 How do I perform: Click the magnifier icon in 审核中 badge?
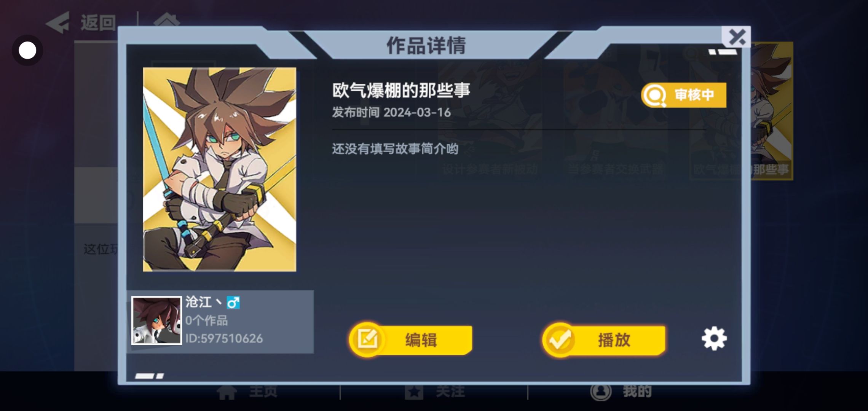point(654,95)
